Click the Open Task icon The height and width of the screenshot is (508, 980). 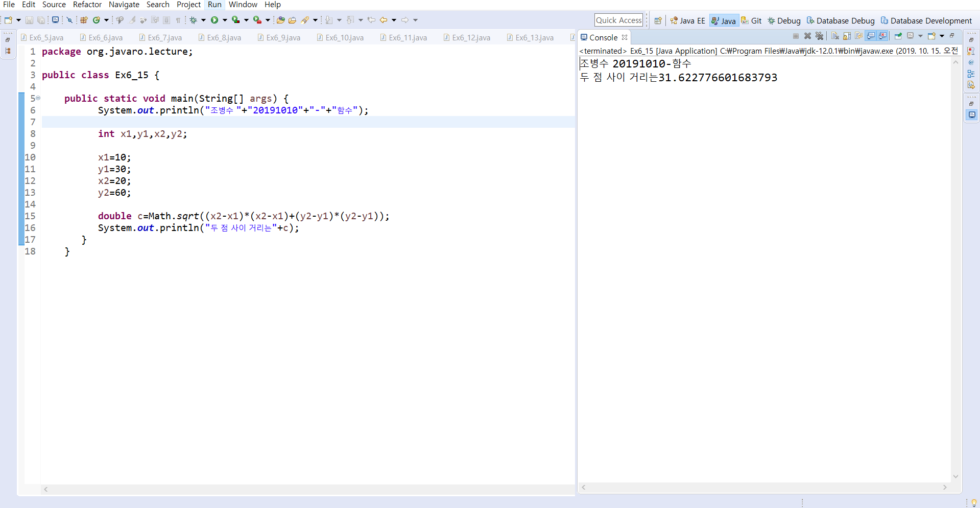click(x=292, y=20)
